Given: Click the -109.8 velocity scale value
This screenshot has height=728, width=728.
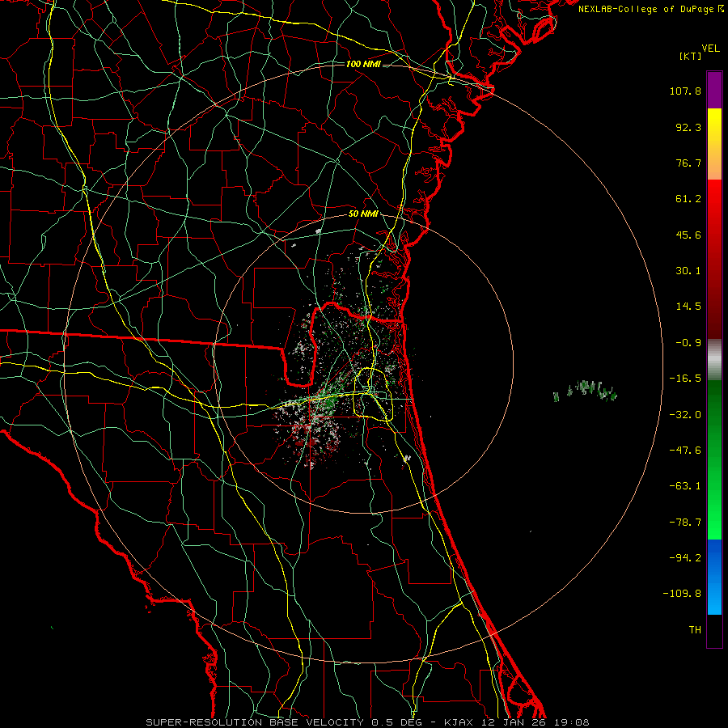Looking at the screenshot, I should click(682, 594).
